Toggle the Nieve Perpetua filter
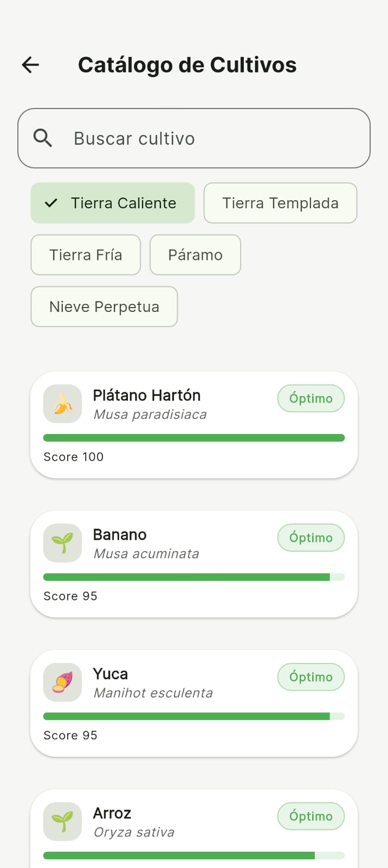This screenshot has height=868, width=388. click(104, 307)
